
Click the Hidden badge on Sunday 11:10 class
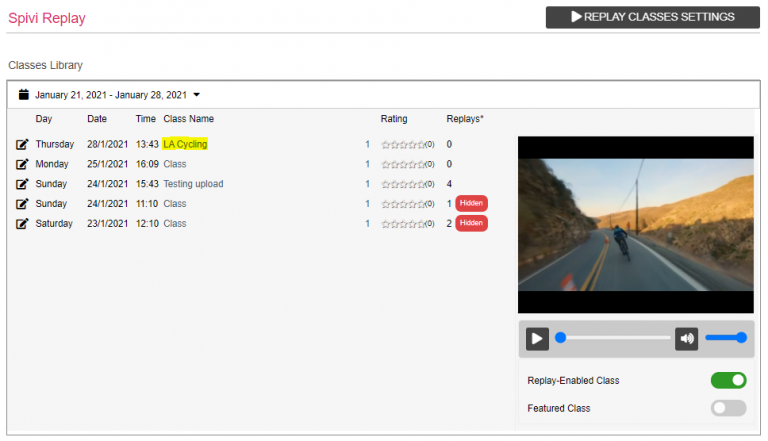point(471,203)
